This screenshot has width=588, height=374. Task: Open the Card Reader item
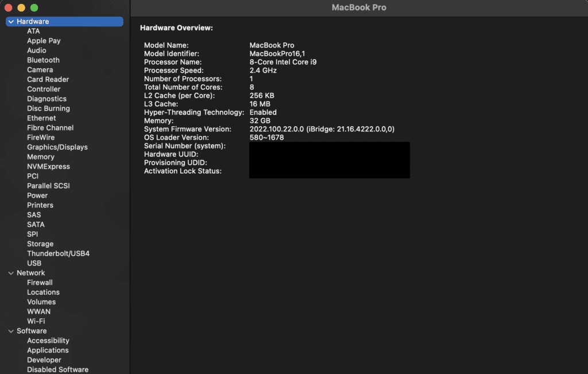(x=48, y=80)
